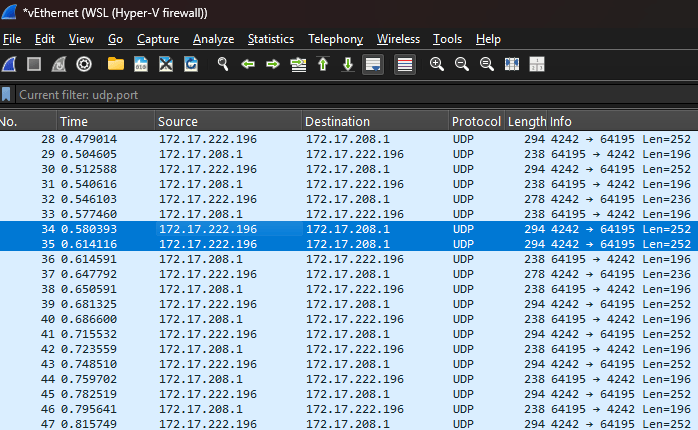
Task: Sort packets by the Protocol column header
Action: [x=475, y=121]
